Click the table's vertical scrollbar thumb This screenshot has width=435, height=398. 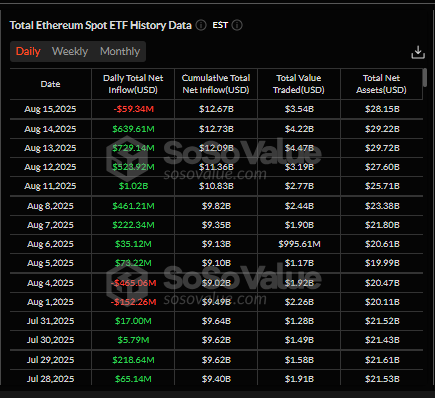[x=425, y=78]
